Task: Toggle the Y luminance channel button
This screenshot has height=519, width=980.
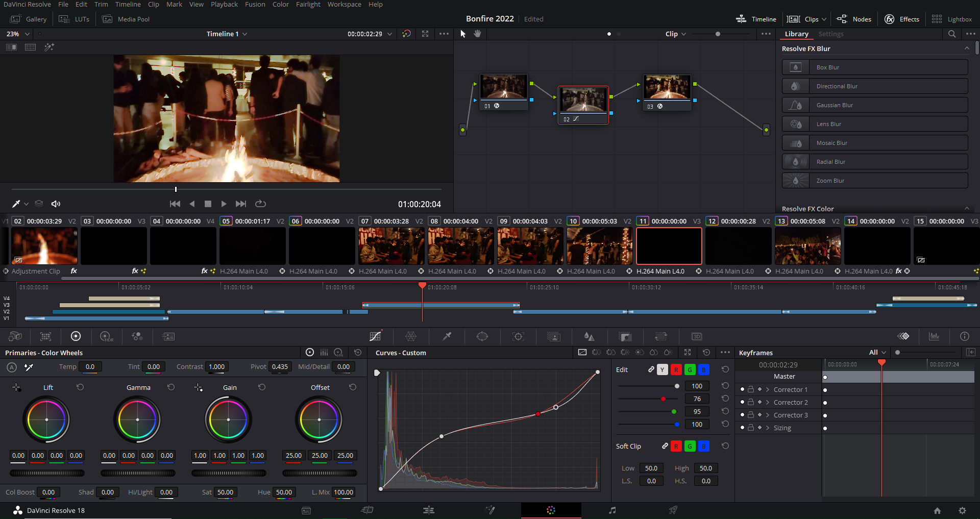Action: pyautogui.click(x=662, y=370)
